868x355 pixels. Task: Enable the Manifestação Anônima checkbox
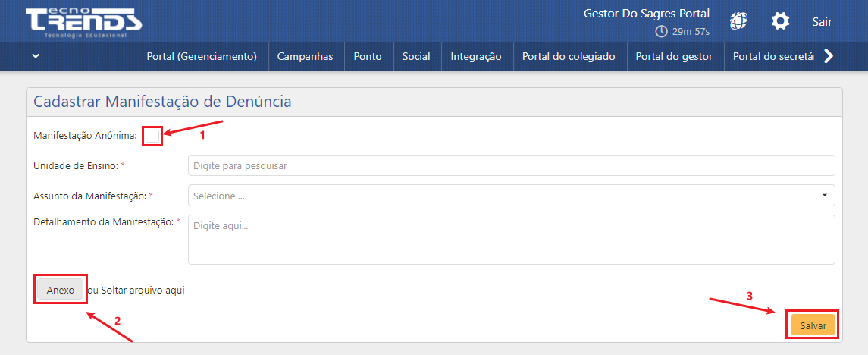coord(152,136)
